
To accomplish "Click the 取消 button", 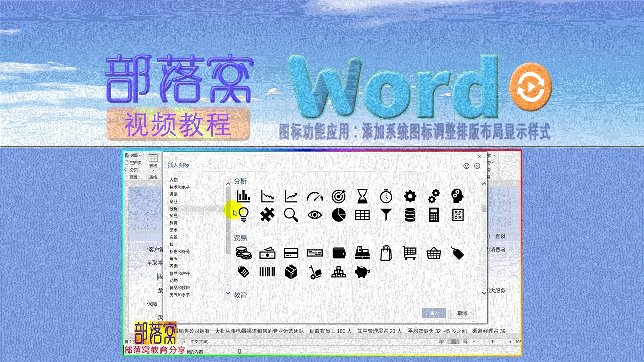I will point(462,313).
